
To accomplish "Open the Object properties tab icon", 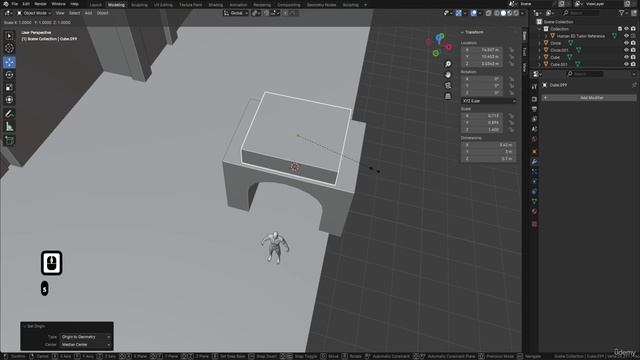I will [534, 151].
